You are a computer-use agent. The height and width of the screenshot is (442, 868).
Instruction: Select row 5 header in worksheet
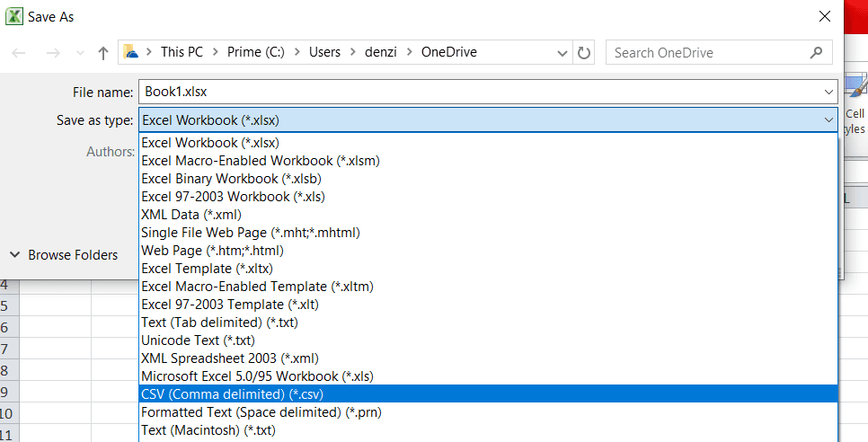click(x=9, y=306)
